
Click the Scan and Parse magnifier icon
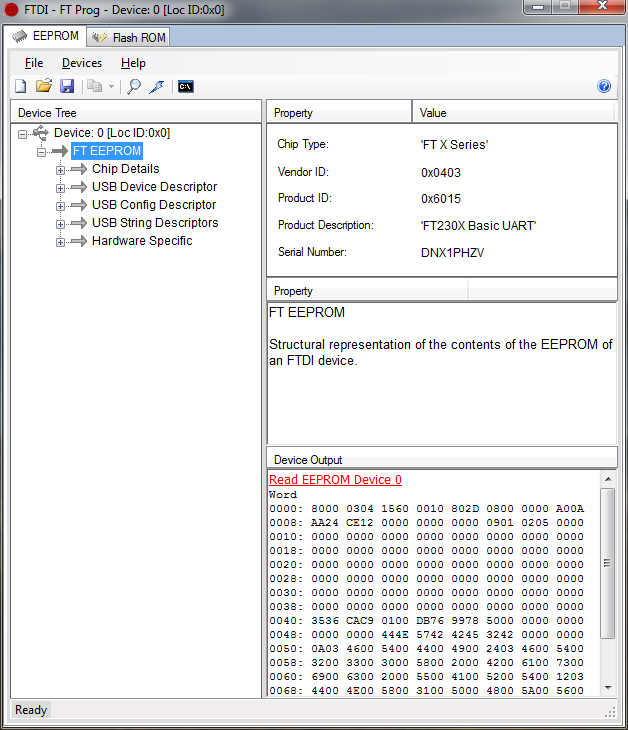pos(134,86)
